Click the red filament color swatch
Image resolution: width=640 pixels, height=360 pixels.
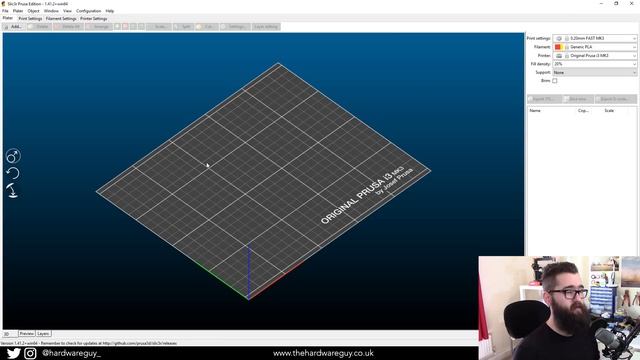point(558,47)
